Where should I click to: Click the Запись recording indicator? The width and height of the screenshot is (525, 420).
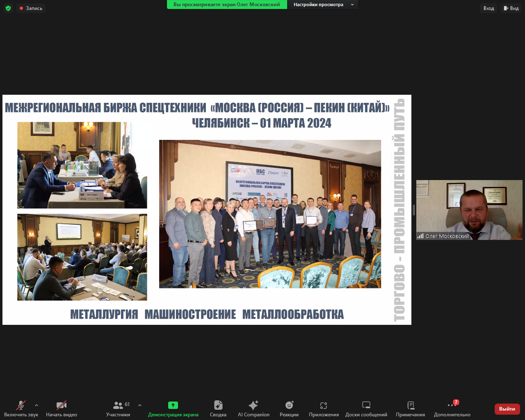coord(31,8)
